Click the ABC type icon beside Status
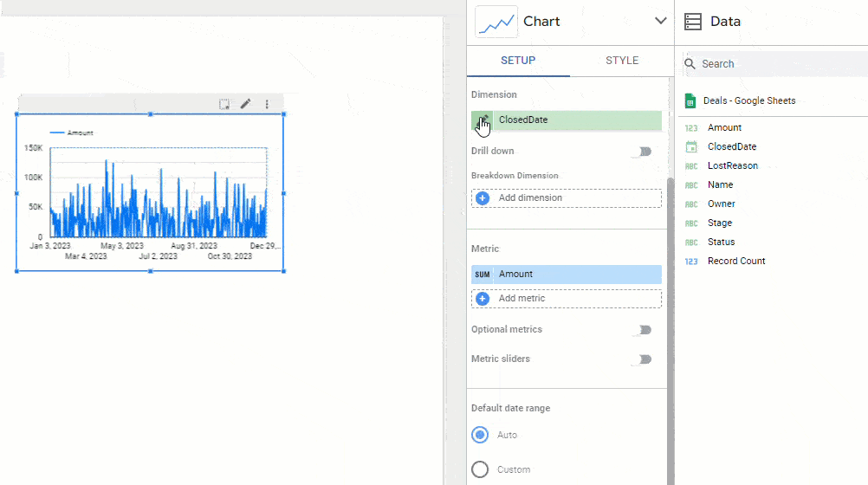Image resolution: width=868 pixels, height=485 pixels. pyautogui.click(x=691, y=242)
